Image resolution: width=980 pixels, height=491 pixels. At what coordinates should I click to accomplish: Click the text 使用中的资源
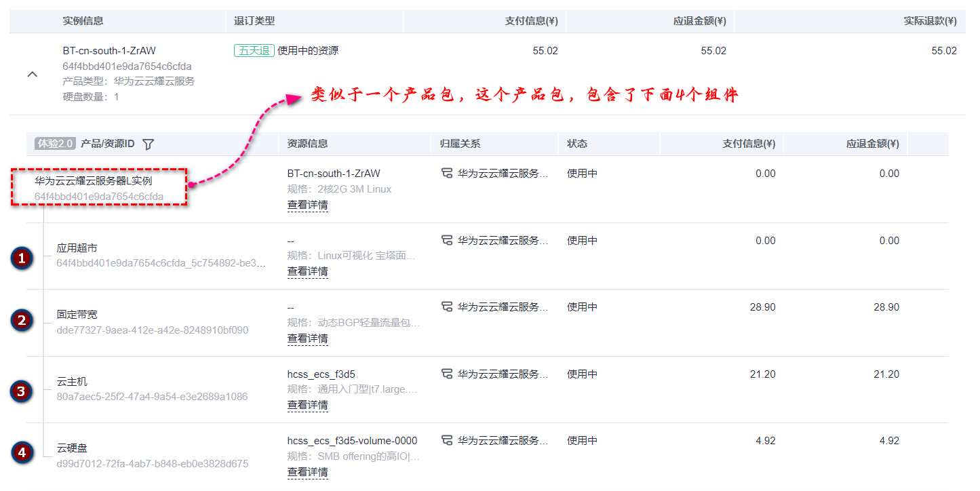tap(308, 51)
